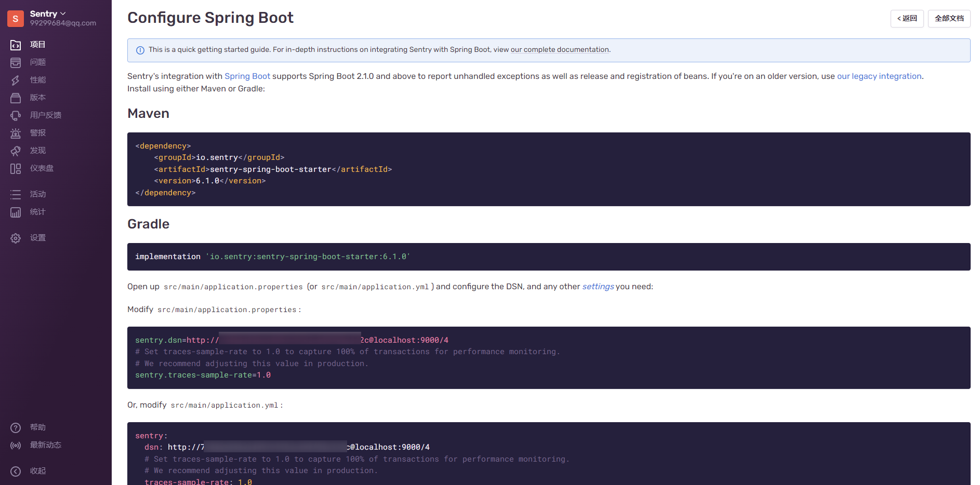The width and height of the screenshot is (980, 485).
Task: Click the Projects (项目) sidebar icon
Action: pyautogui.click(x=16, y=45)
